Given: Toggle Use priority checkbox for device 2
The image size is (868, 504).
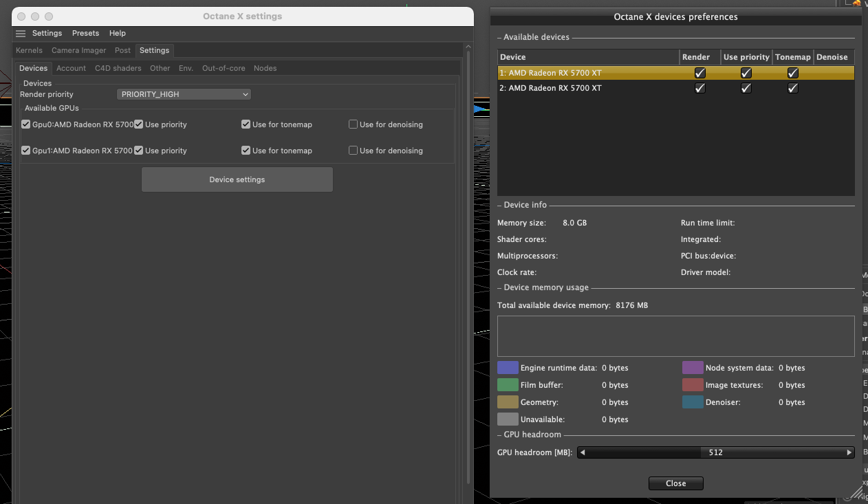Looking at the screenshot, I should click(x=746, y=88).
